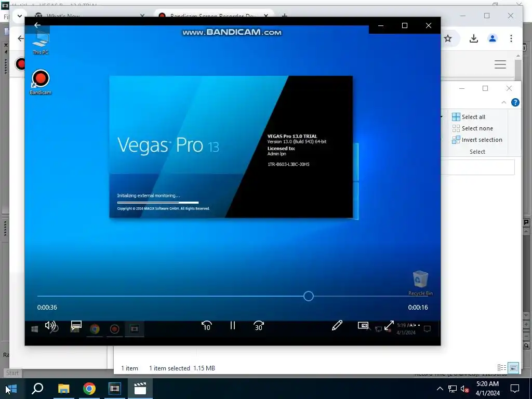Screen dimensions: 532x399
Task: Click Chrome's back navigation arrow
Action: pyautogui.click(x=21, y=38)
